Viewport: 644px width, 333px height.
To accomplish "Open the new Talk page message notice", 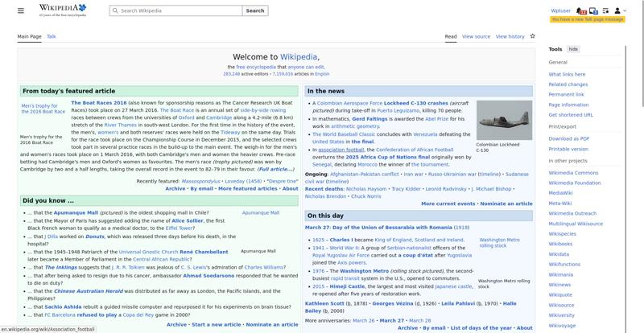I will coord(588,19).
